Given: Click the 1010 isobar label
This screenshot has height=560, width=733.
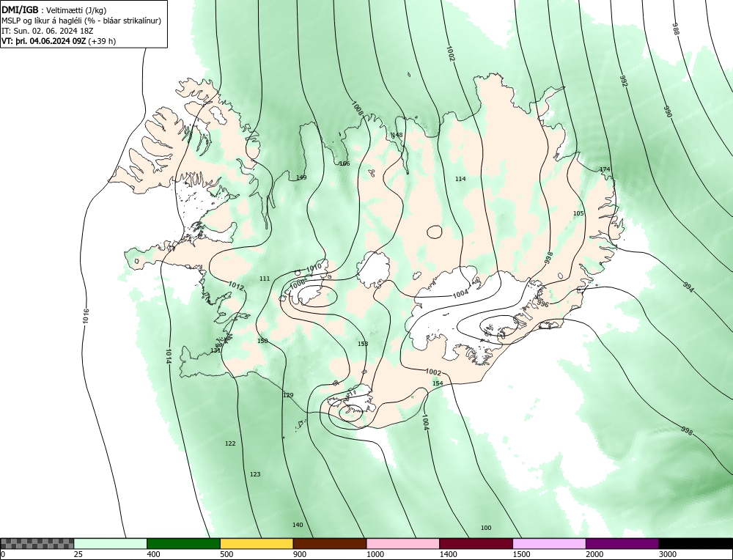Looking at the screenshot, I should pyautogui.click(x=314, y=268).
